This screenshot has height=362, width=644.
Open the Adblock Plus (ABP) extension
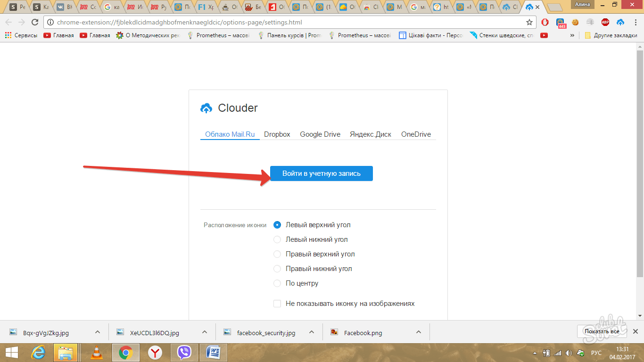(x=605, y=22)
